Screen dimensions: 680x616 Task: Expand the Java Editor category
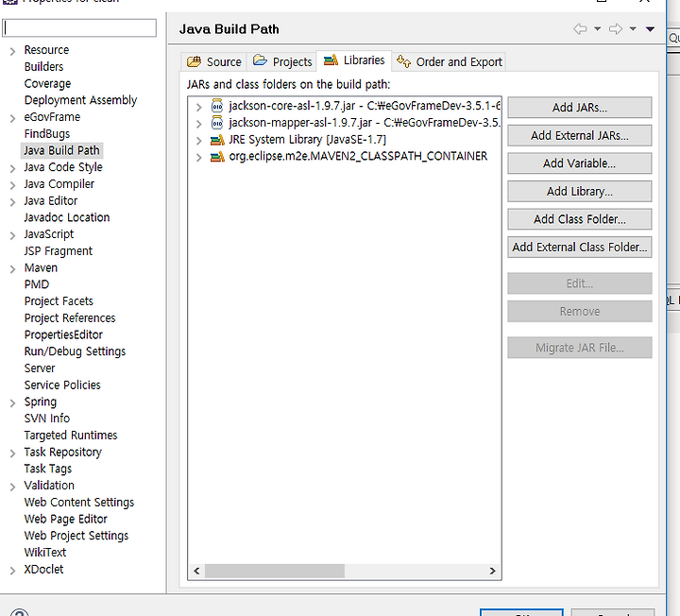click(x=12, y=202)
